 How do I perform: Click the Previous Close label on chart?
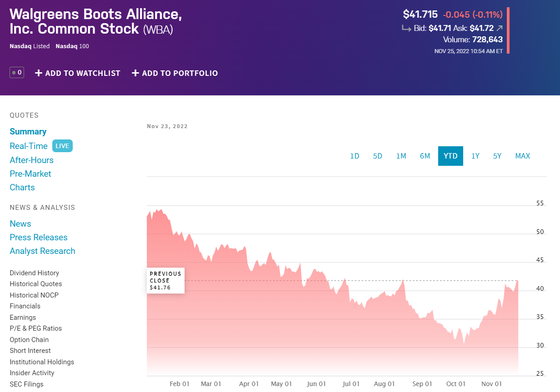[165, 280]
